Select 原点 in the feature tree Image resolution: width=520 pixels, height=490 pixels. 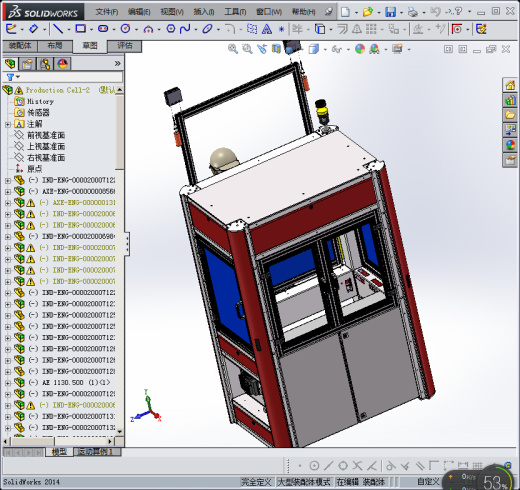34,169
